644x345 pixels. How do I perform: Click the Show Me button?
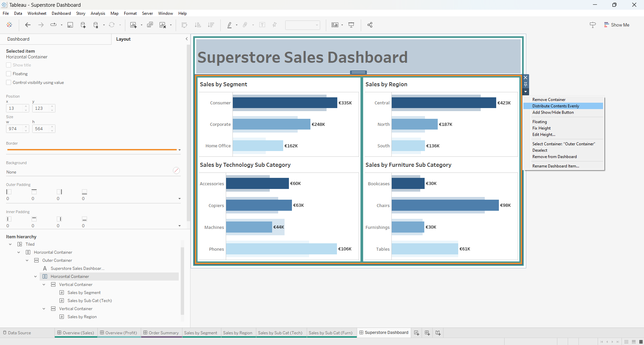click(x=616, y=25)
